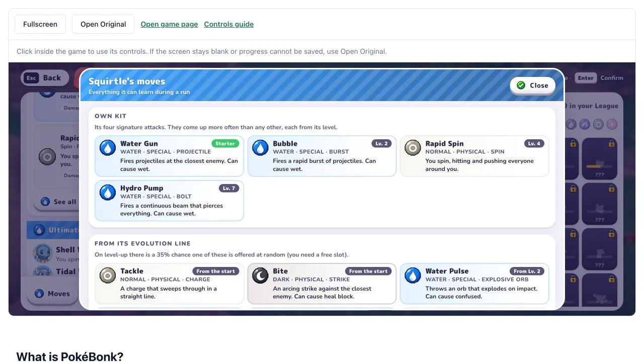Click the Lv. 2 badge on Bubble
This screenshot has width=644, height=362.
[x=381, y=144]
